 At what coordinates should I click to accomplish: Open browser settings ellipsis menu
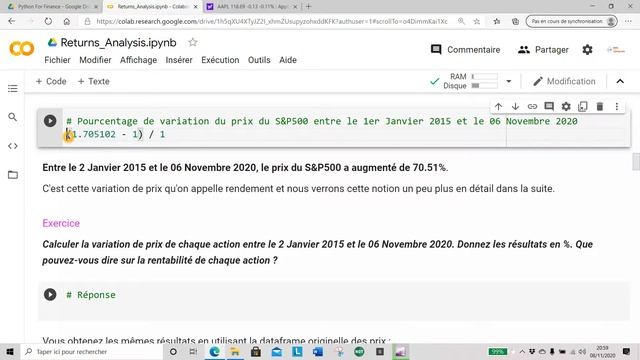pos(628,21)
